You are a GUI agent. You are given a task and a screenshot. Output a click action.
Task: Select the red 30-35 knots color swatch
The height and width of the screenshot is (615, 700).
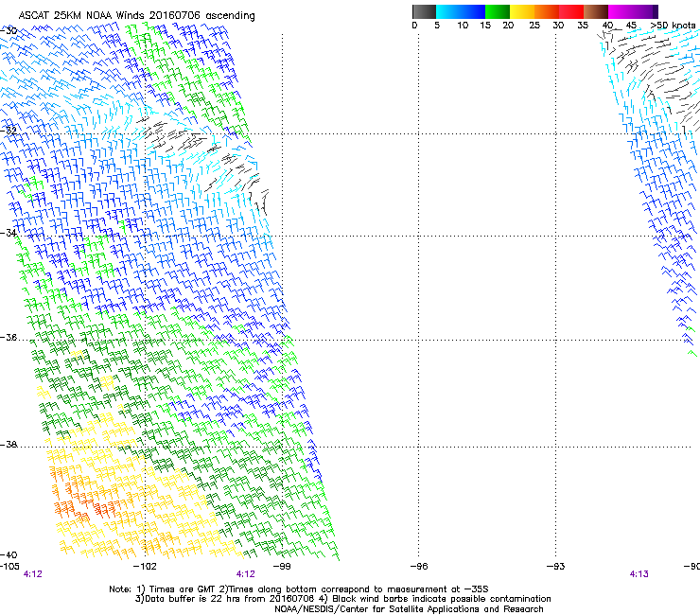tap(571, 11)
